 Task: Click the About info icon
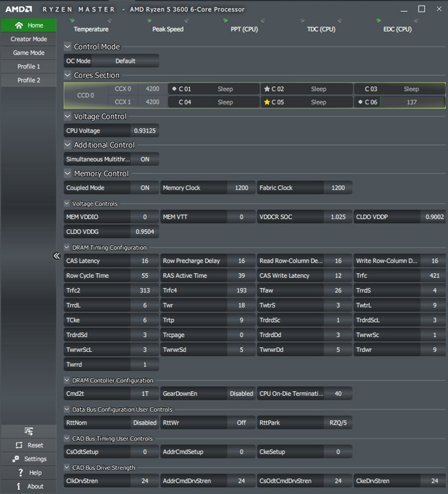19,486
